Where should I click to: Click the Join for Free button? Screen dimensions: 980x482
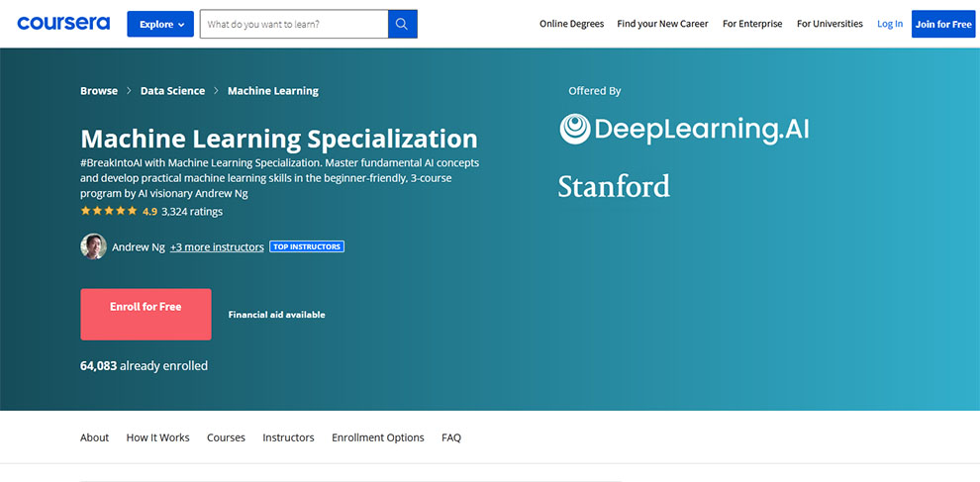[943, 25]
